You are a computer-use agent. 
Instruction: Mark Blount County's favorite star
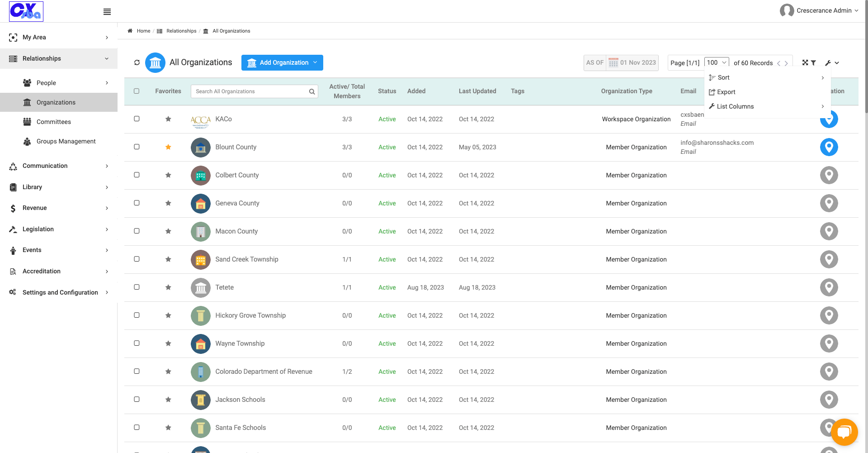[x=168, y=147]
